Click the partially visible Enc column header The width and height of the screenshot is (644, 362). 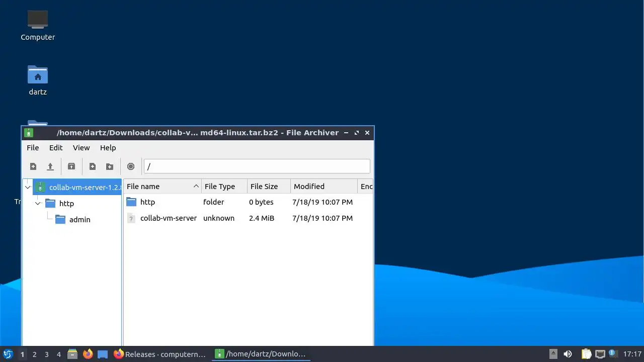tap(366, 186)
